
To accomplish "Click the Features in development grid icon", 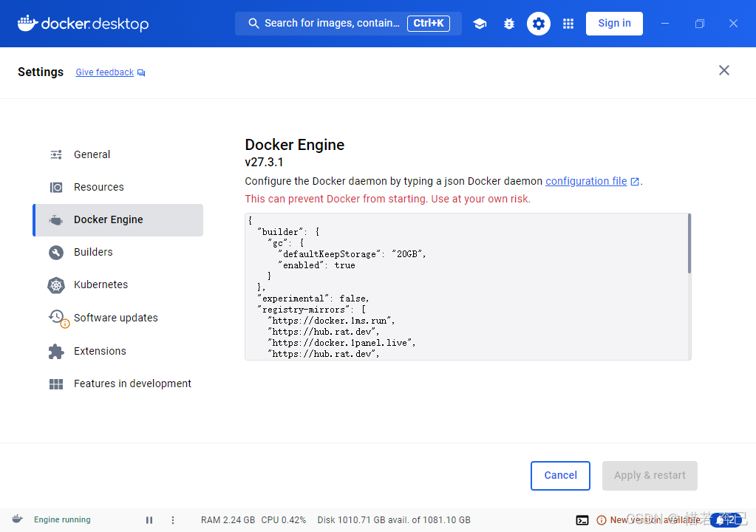I will pyautogui.click(x=56, y=384).
